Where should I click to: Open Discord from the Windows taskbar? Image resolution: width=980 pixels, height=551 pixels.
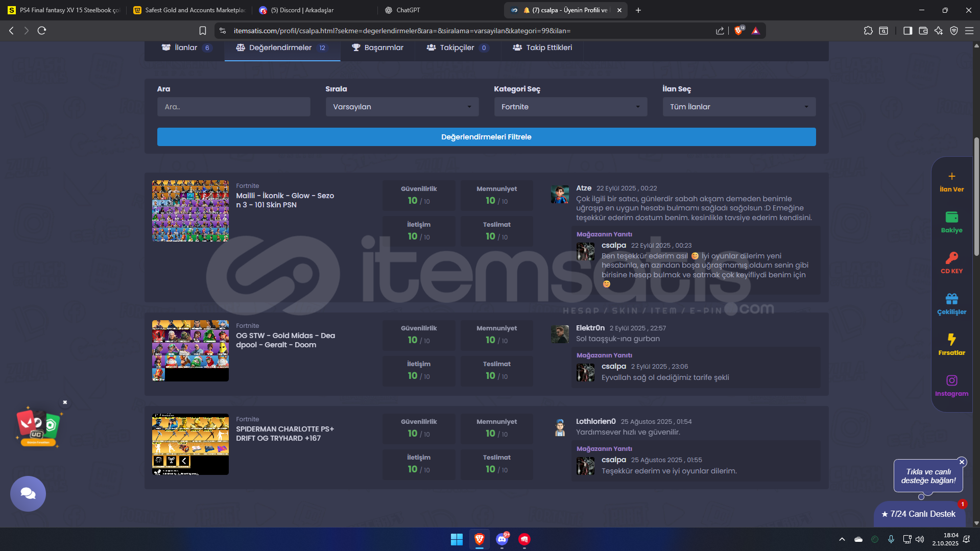(x=502, y=539)
